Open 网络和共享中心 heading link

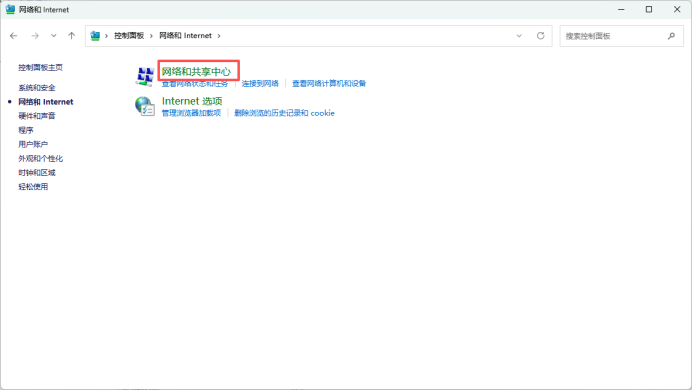coord(196,71)
